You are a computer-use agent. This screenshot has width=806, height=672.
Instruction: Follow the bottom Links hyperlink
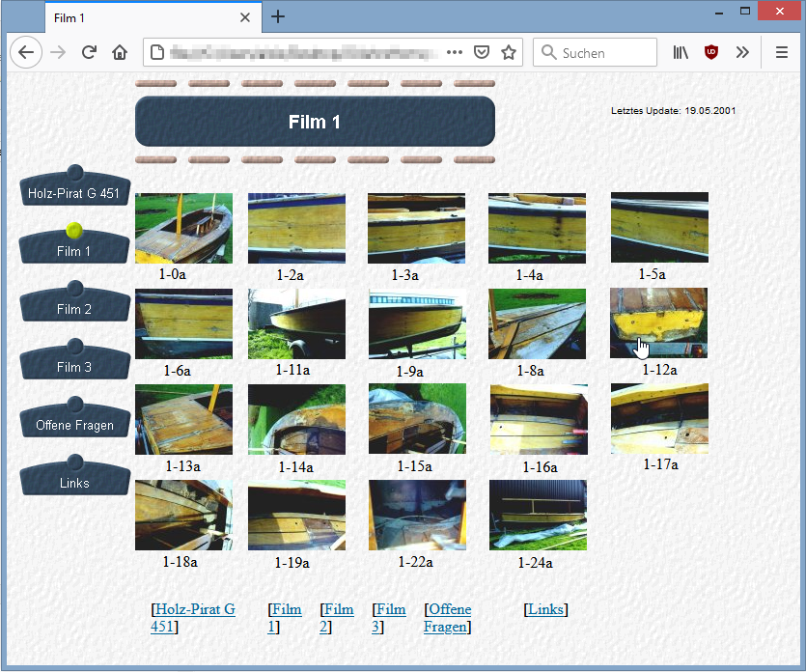coord(545,609)
